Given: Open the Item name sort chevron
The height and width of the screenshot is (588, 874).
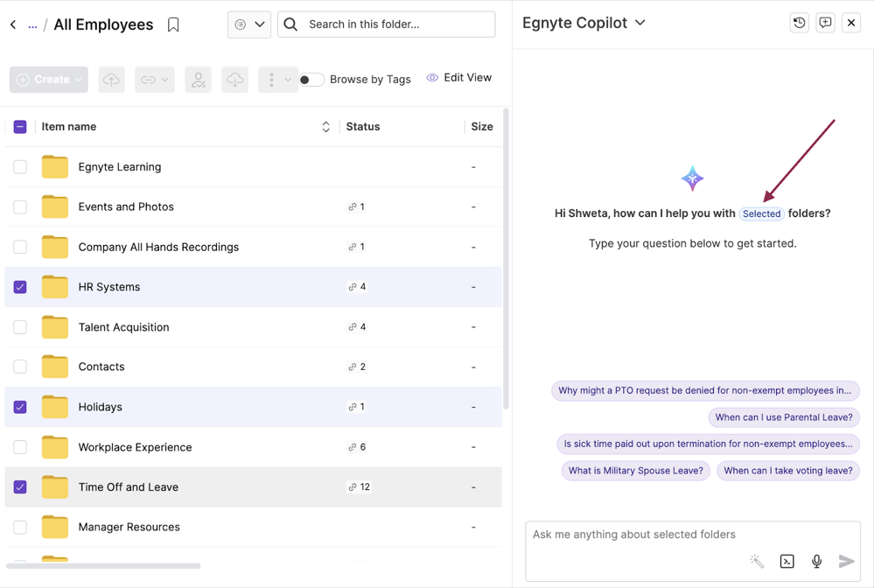Looking at the screenshot, I should tap(325, 126).
